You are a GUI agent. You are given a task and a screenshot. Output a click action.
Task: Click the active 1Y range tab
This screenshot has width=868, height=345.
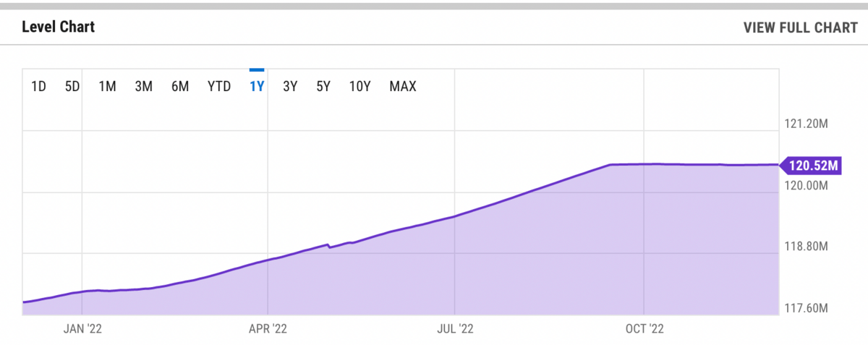257,87
